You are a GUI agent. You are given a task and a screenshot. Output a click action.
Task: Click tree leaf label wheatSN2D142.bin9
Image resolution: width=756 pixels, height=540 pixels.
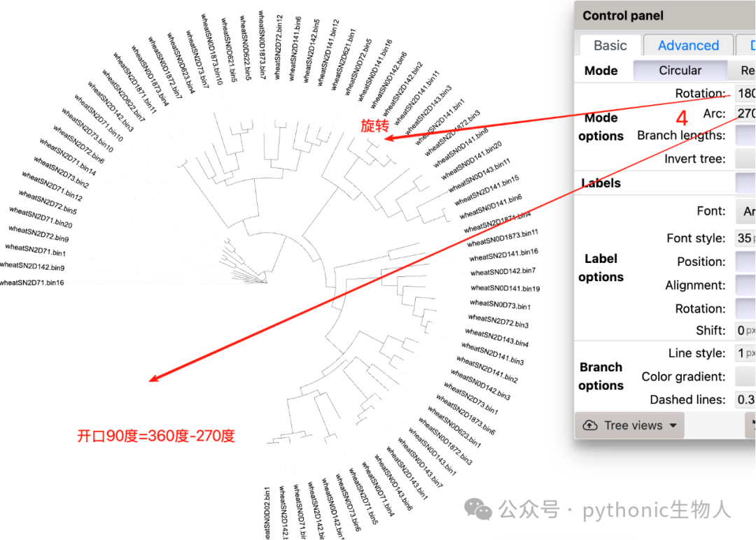tap(32, 265)
